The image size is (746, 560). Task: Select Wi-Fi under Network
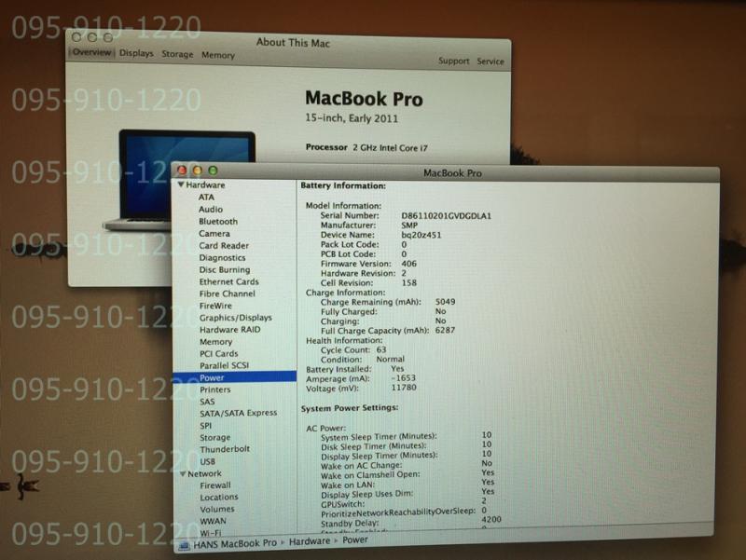coord(211,533)
